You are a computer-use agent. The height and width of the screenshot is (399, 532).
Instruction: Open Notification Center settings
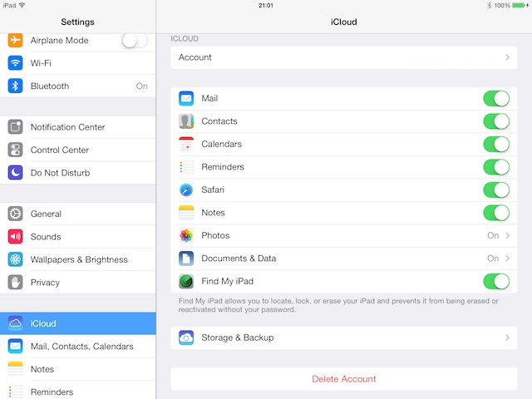[x=77, y=127]
